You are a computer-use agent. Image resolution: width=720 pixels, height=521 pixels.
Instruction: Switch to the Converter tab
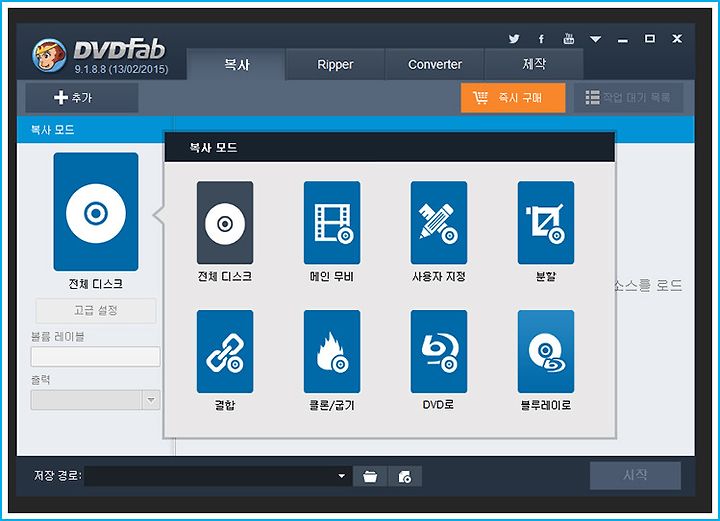point(435,64)
